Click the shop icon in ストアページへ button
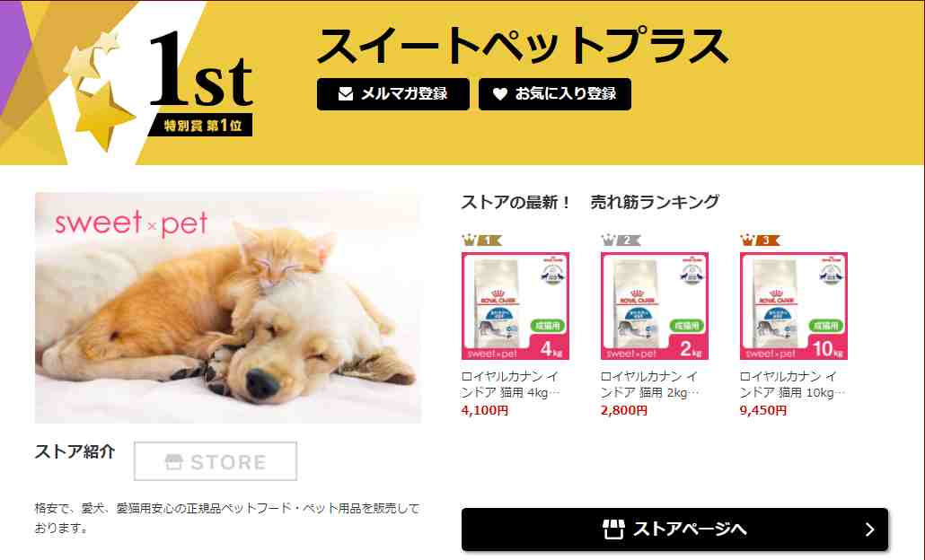 point(613,529)
